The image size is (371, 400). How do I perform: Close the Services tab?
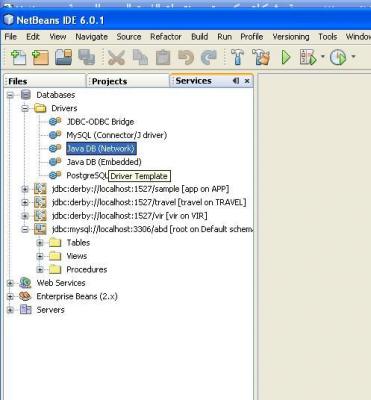point(247,81)
